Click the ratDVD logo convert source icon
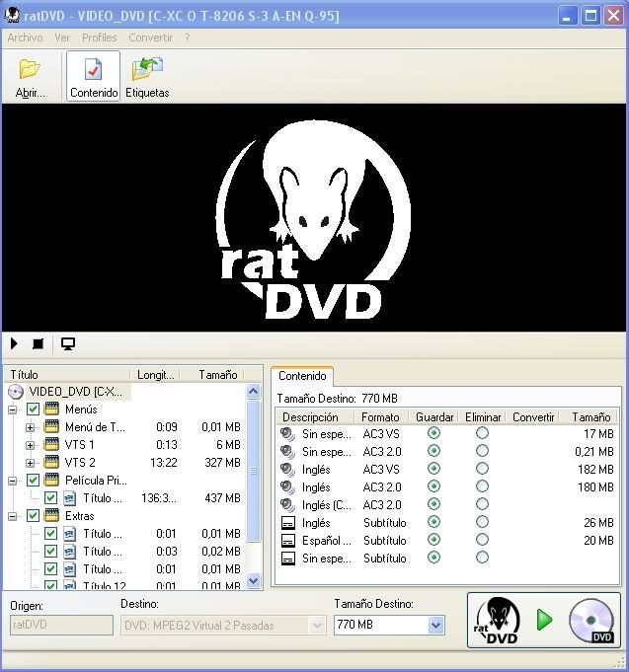 498,620
